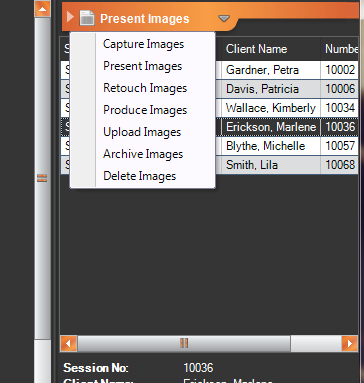Choose Delete Images from the menu
This screenshot has height=383, width=364.
139,176
